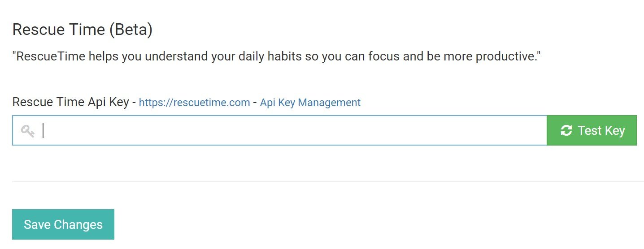Click the Save Changes button
Viewport: 644px width, 249px height.
click(x=63, y=224)
